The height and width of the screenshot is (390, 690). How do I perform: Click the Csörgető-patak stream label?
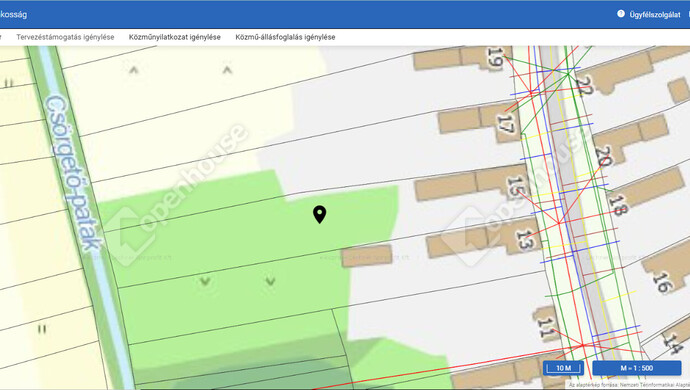(x=73, y=173)
